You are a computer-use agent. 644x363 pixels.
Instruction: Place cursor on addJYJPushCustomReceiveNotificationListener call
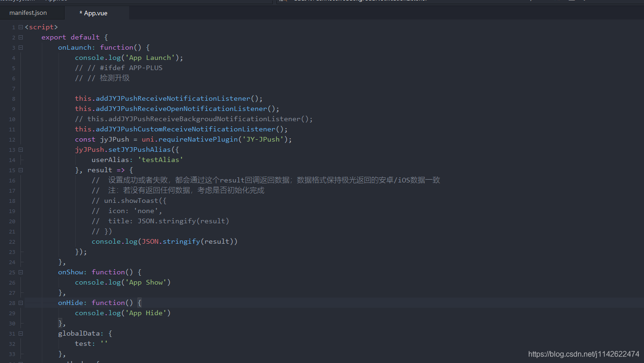pos(181,129)
